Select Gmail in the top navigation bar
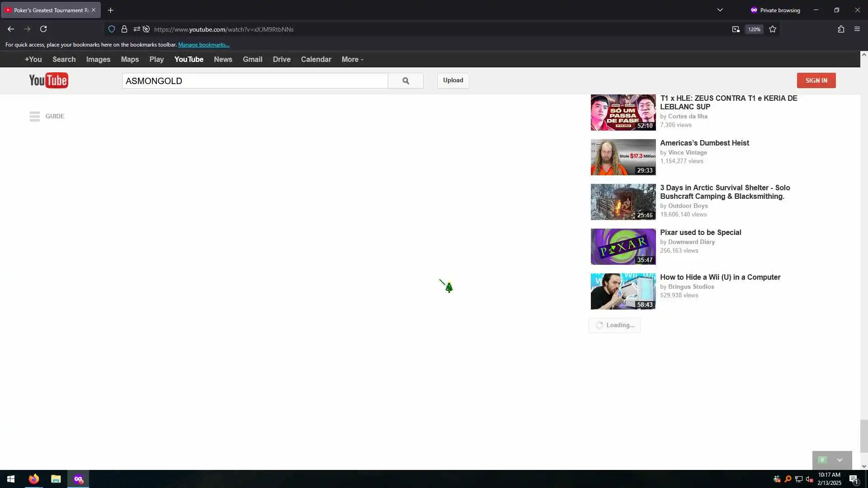Viewport: 868px width, 488px height. 252,59
